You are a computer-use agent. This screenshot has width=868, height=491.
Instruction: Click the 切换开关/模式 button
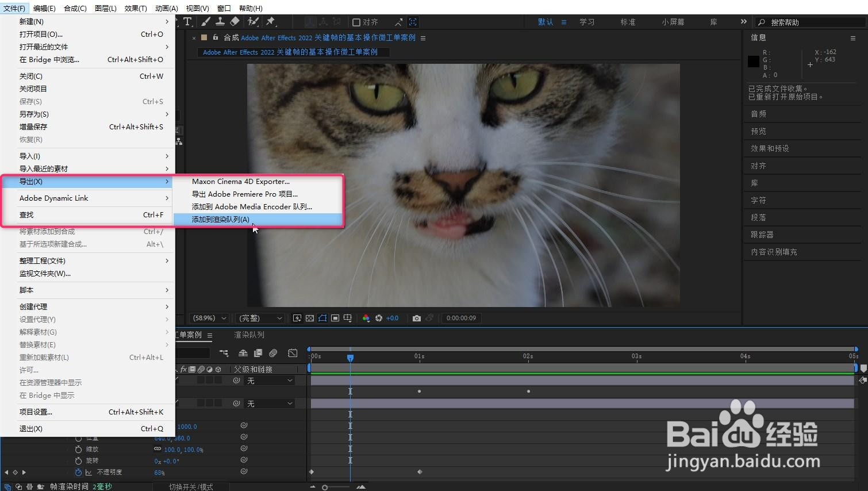(191, 486)
